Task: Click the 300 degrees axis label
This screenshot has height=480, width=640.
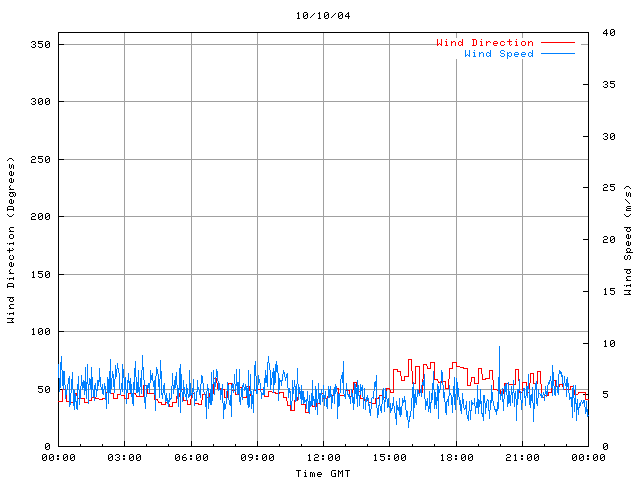Action: coord(40,101)
